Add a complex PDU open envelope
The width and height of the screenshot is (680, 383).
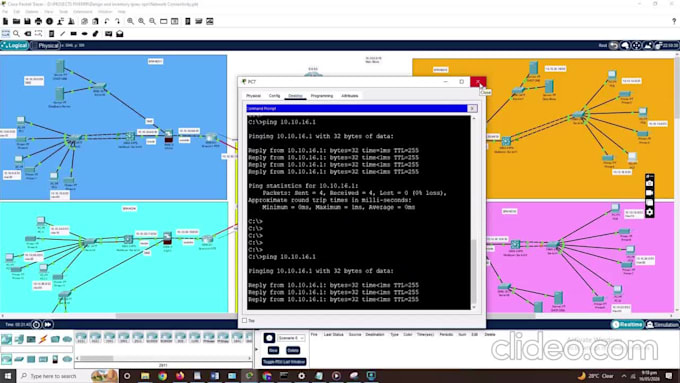pyautogui.click(x=120, y=33)
